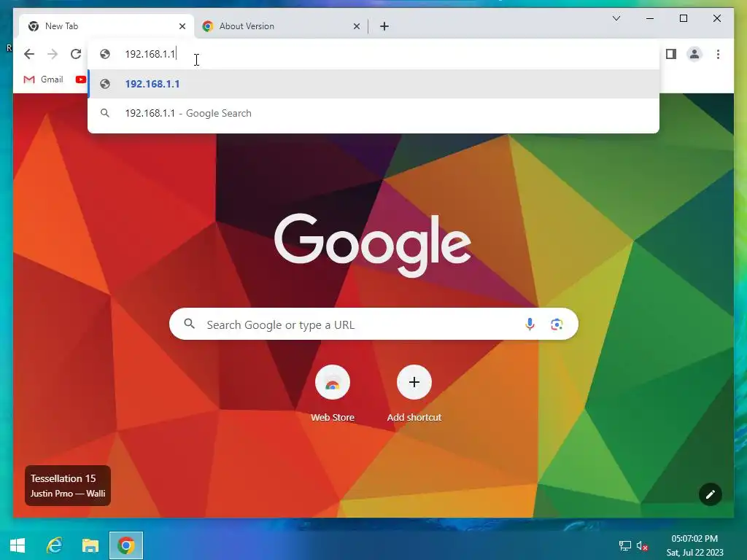Switch to the About Version tab
Image resolution: width=747 pixels, height=560 pixels.
click(281, 26)
